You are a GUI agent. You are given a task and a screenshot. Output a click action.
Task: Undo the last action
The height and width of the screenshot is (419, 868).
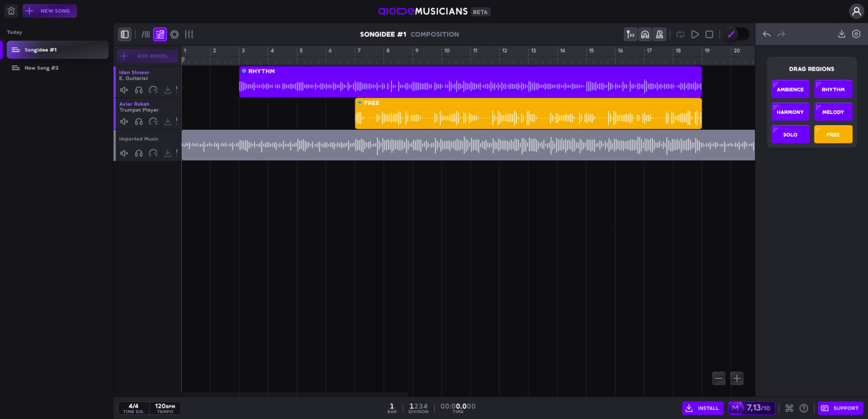767,34
